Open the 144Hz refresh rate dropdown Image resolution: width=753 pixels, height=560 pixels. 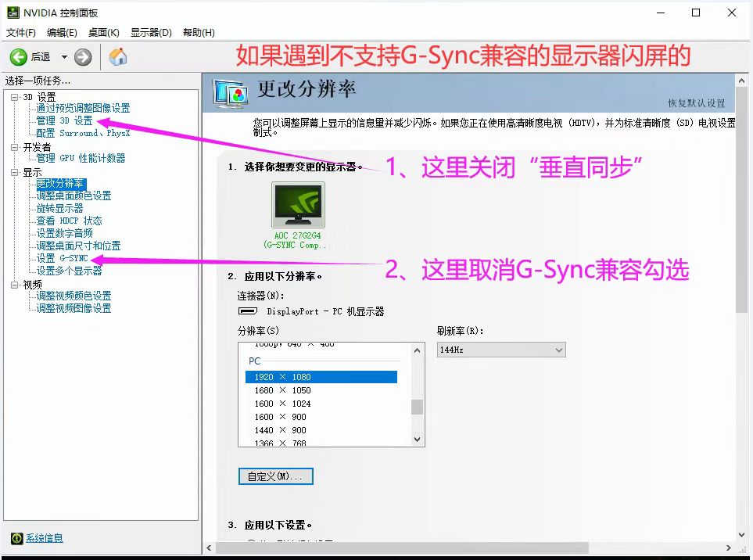pyautogui.click(x=558, y=350)
